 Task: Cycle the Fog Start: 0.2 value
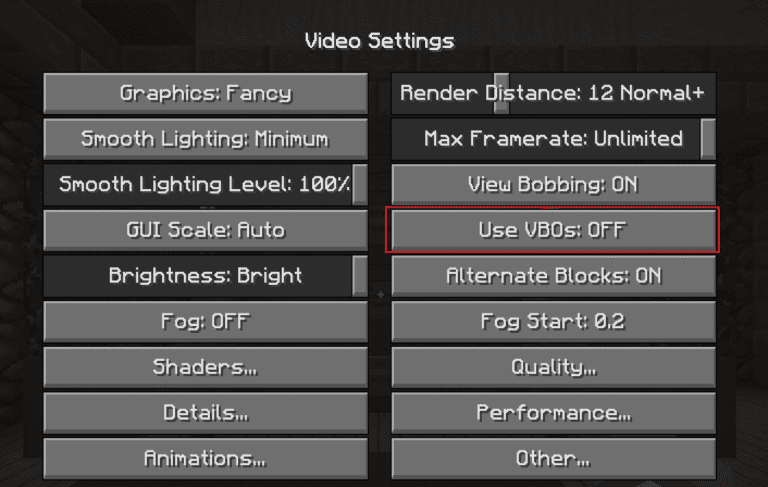(553, 321)
